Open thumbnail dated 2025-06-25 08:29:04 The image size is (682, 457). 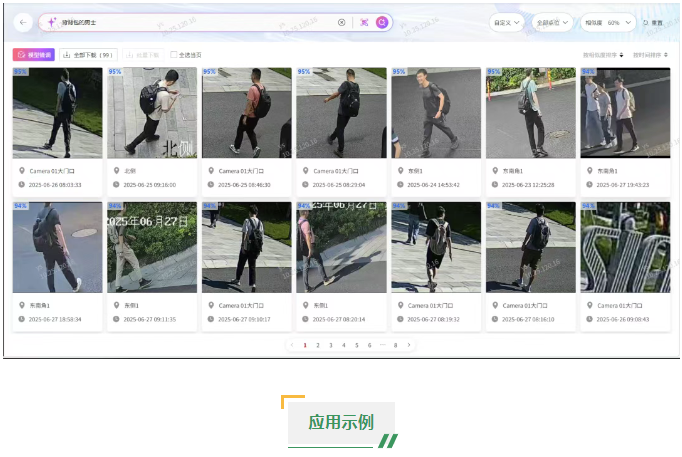(341, 113)
